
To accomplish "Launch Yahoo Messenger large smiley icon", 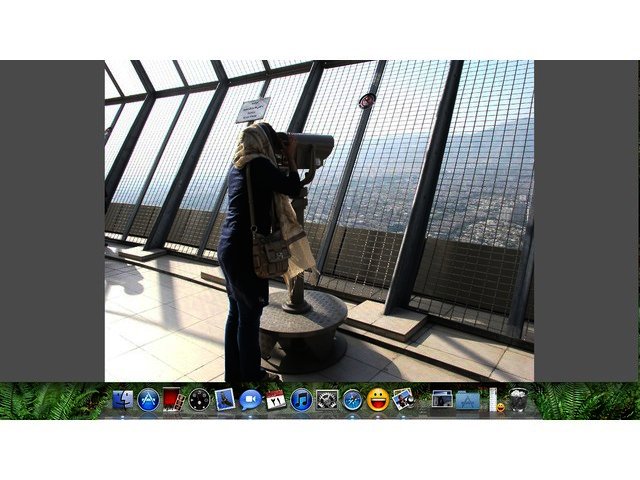I will pyautogui.click(x=378, y=401).
